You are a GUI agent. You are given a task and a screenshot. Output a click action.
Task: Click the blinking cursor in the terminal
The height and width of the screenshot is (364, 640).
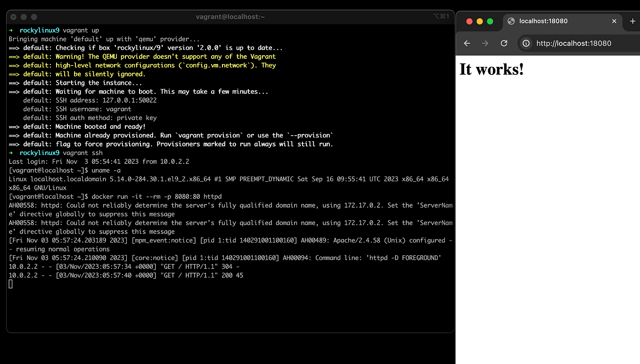(x=10, y=283)
